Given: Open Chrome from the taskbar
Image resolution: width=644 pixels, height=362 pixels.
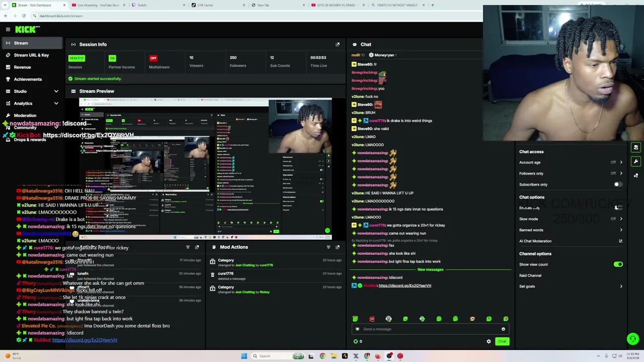Looking at the screenshot, I should coord(323,356).
